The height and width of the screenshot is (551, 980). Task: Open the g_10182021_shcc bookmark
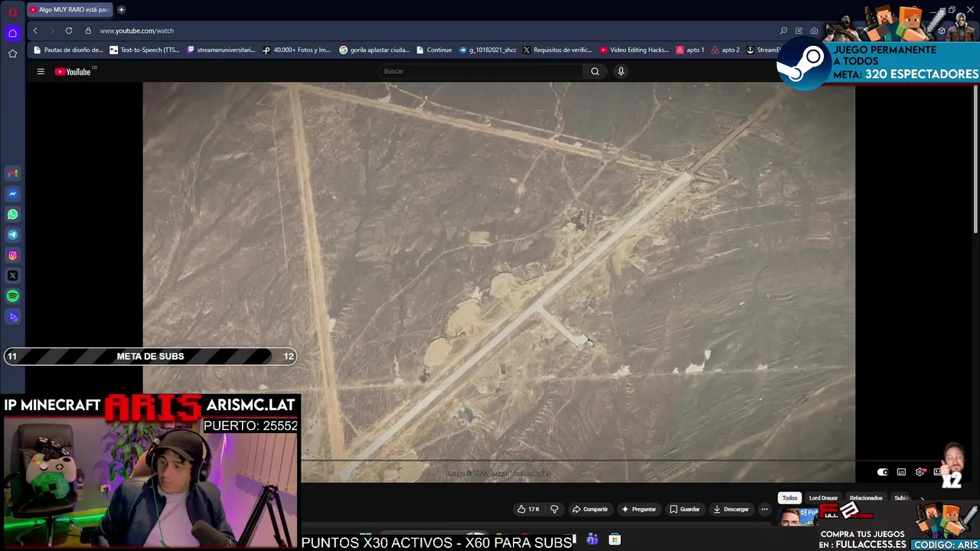(488, 50)
